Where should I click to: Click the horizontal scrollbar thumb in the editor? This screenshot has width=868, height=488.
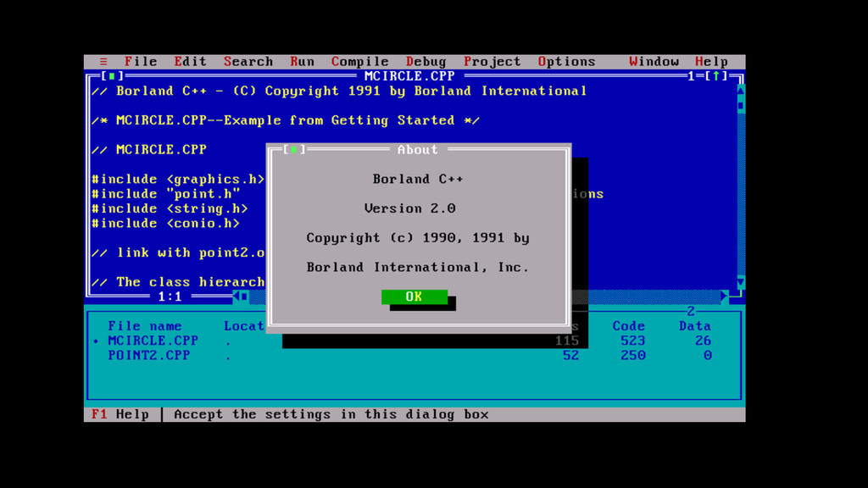(x=245, y=297)
